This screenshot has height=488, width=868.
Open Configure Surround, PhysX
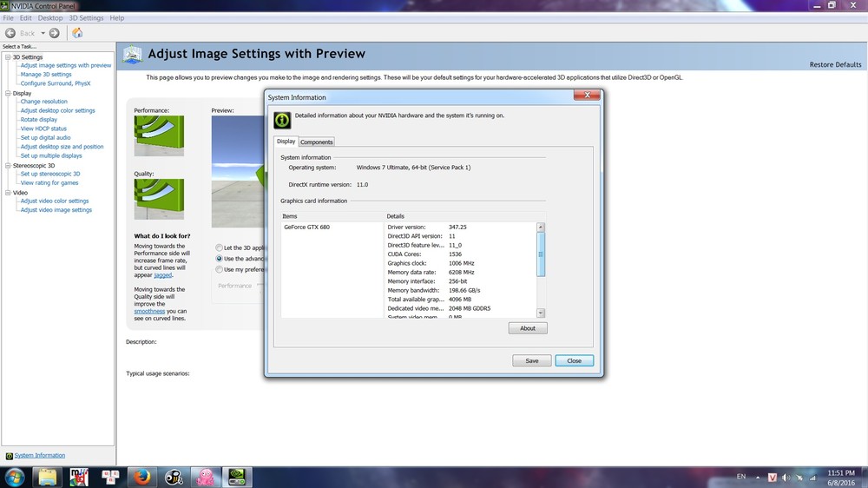(56, 83)
